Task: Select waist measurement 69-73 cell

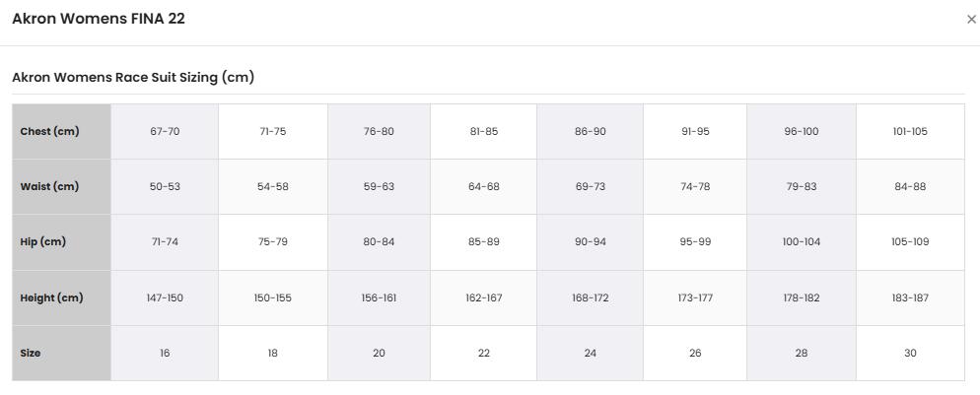Action: click(x=590, y=186)
